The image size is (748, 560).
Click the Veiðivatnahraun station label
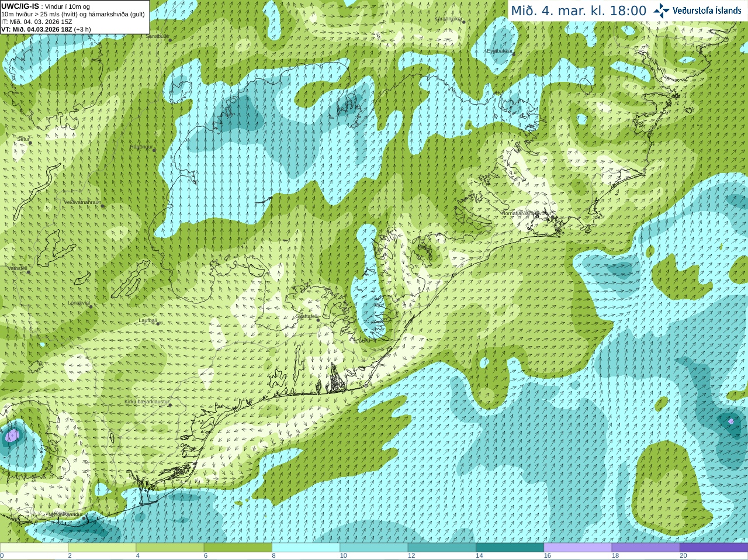click(82, 202)
